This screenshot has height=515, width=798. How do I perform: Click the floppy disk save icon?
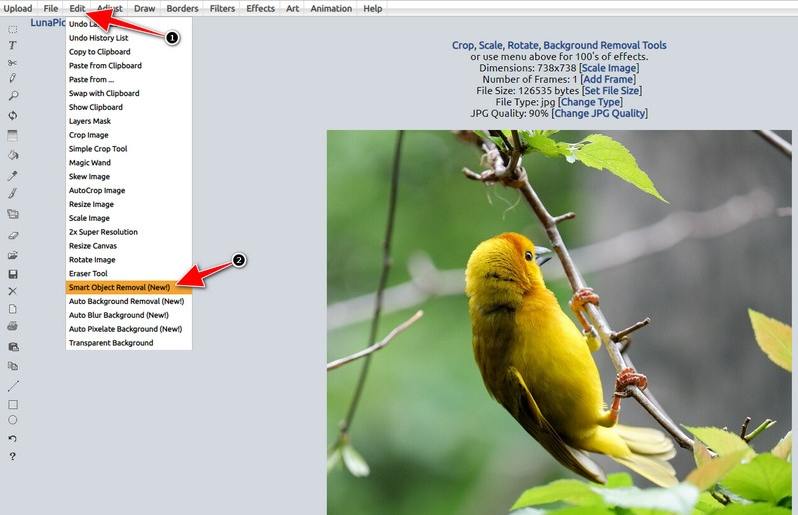13,273
